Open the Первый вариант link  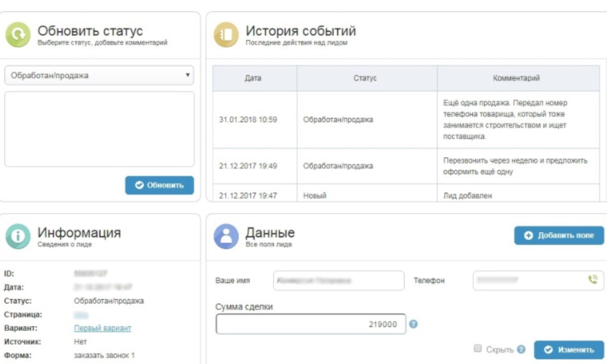click(x=102, y=328)
